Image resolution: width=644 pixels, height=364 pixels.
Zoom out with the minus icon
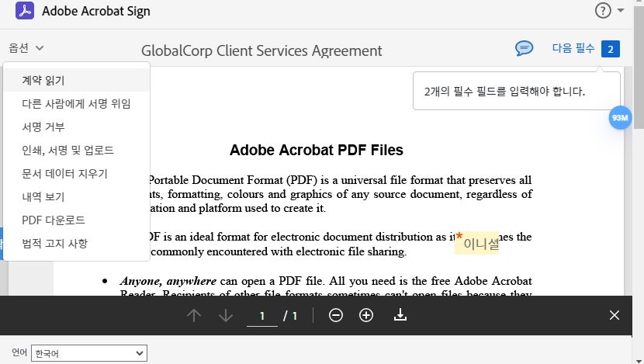[x=335, y=316]
